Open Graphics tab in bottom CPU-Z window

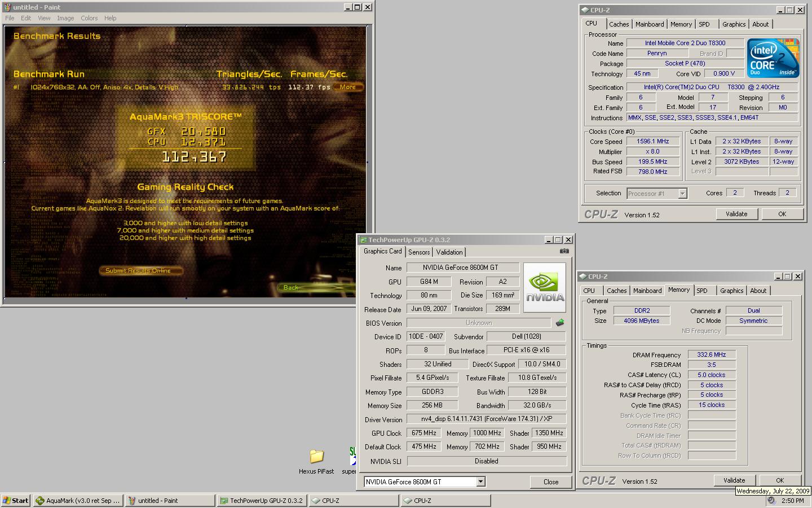tap(731, 291)
